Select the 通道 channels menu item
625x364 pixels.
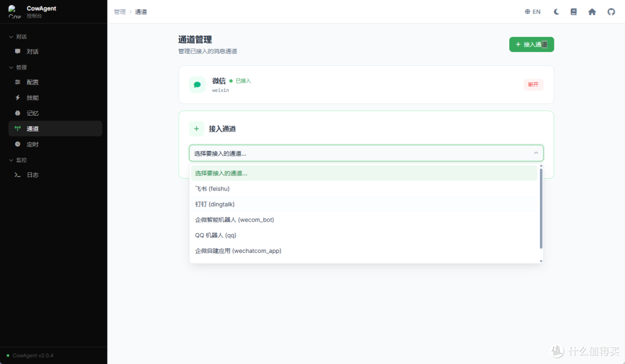pos(55,129)
